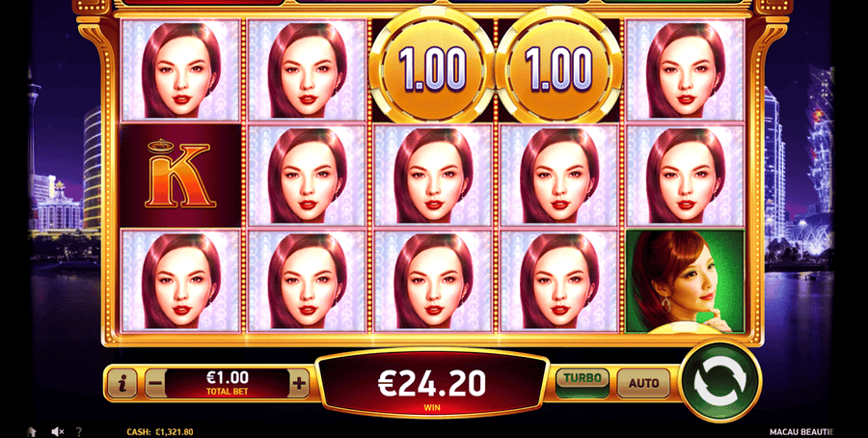Decrease total bet with the minus button
This screenshot has height=438, width=868.
[x=156, y=383]
